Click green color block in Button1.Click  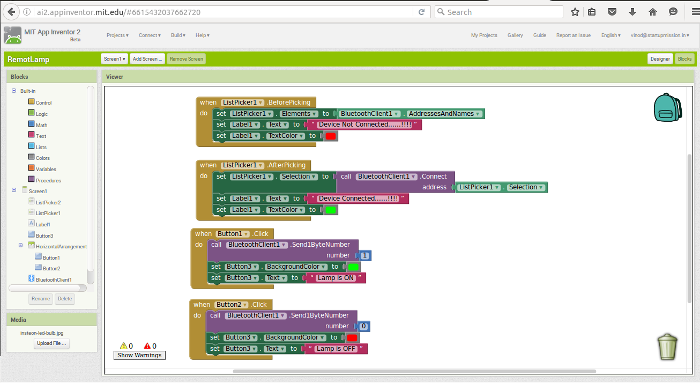point(353,267)
